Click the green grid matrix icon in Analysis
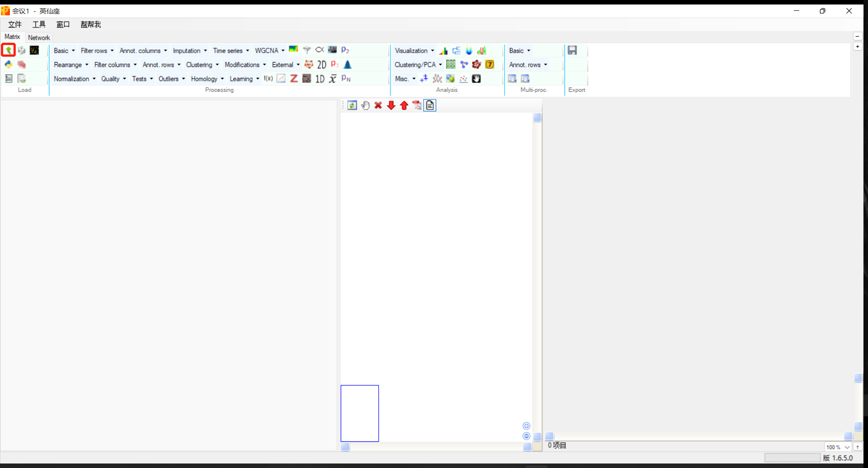 click(451, 64)
